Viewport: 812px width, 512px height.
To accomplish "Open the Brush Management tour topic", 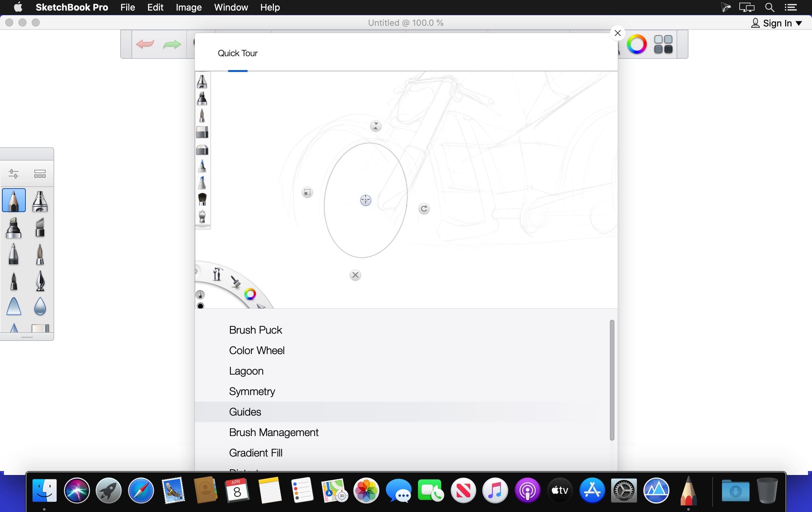I will click(x=274, y=432).
